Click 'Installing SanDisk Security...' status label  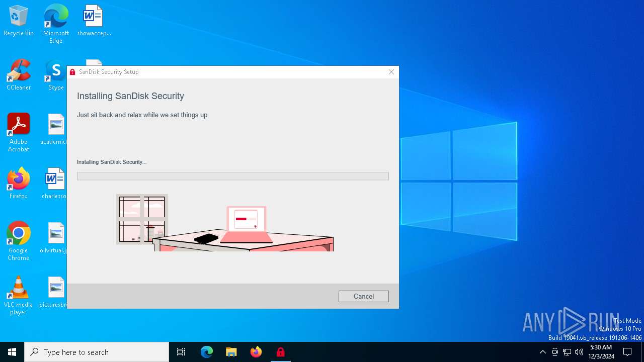pos(112,162)
